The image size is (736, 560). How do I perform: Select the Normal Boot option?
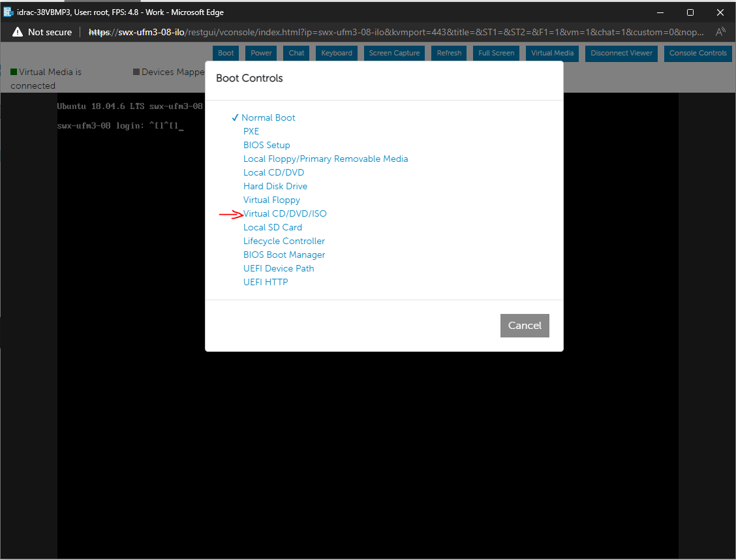coord(268,117)
